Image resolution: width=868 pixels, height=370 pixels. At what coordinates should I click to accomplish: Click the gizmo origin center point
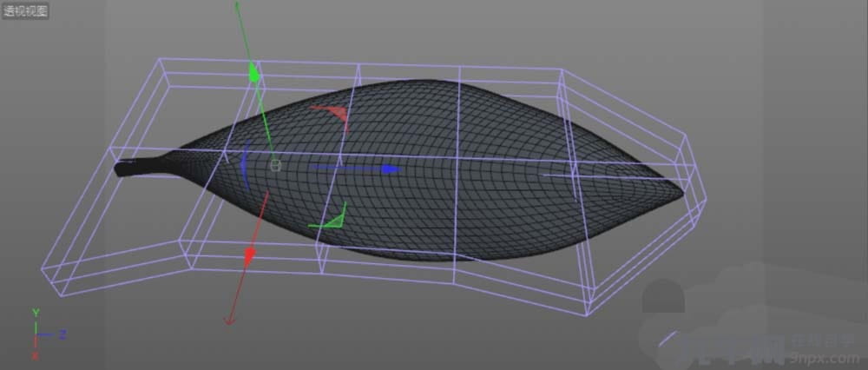(x=276, y=165)
